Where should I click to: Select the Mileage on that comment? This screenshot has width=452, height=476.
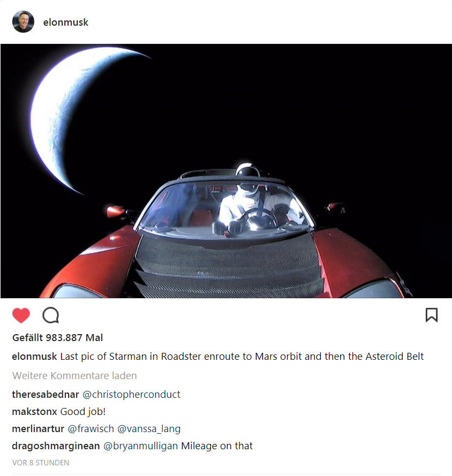pos(217,445)
